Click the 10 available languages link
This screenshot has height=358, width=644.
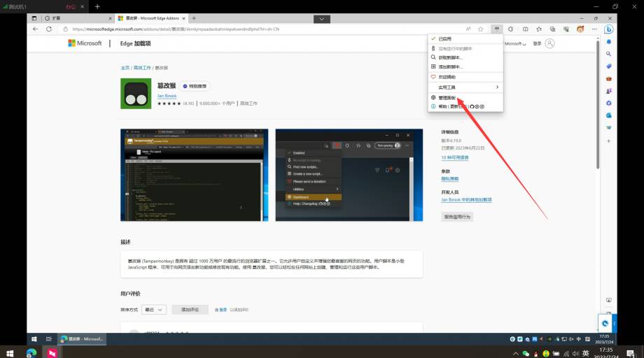pos(455,157)
